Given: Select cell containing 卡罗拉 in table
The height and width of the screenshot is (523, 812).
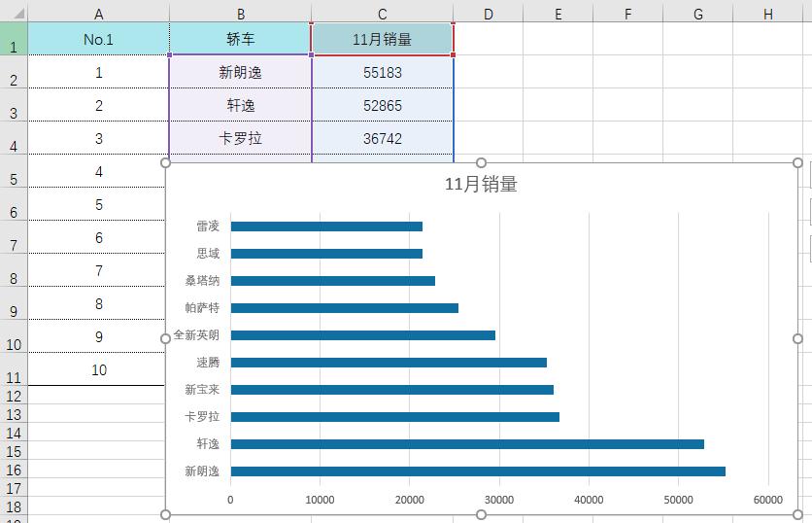Looking at the screenshot, I should point(240,138).
